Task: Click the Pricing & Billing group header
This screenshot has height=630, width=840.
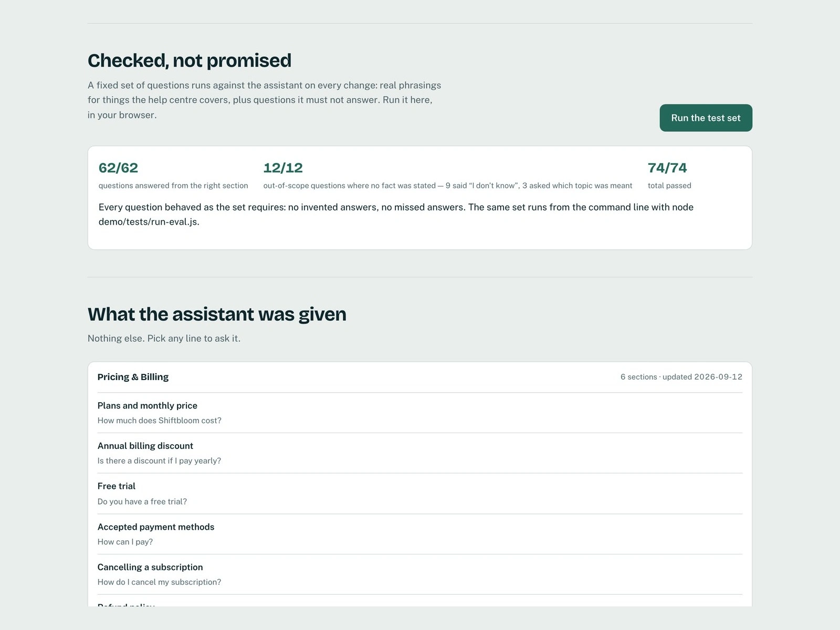Action: click(x=133, y=377)
